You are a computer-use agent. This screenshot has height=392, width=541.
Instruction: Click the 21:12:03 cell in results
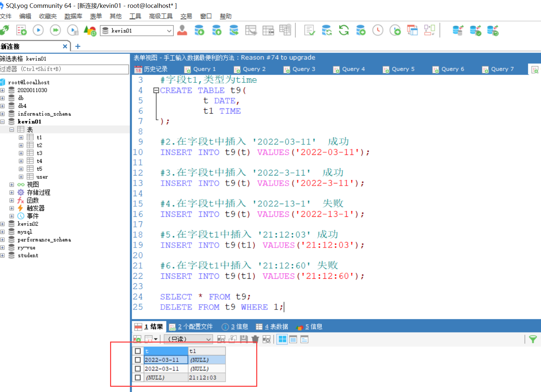[x=207, y=378]
